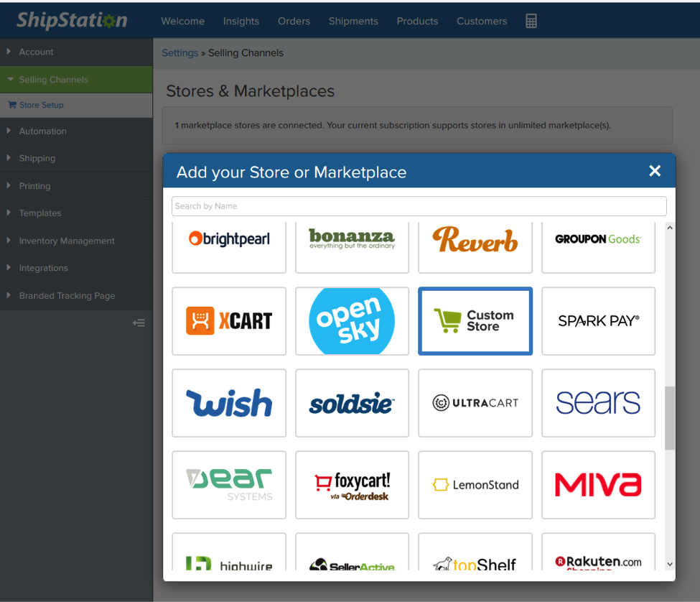
Task: Expand the Automation sidebar section
Action: tap(76, 131)
